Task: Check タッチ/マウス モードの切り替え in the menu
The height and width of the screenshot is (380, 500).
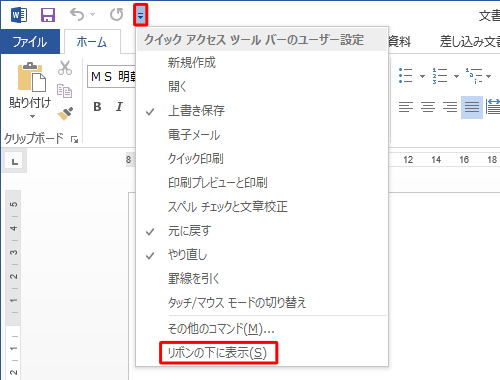Action: 262,303
